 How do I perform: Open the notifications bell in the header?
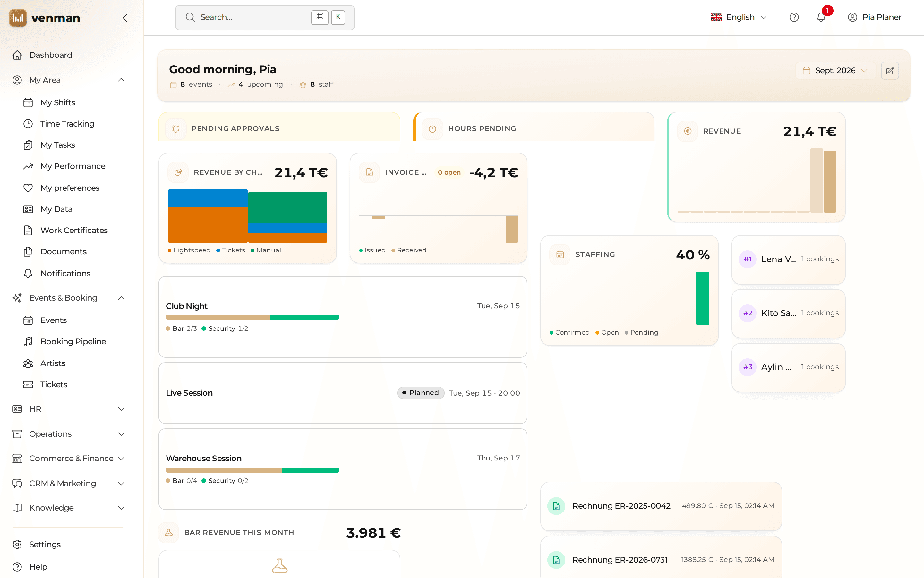pyautogui.click(x=821, y=17)
